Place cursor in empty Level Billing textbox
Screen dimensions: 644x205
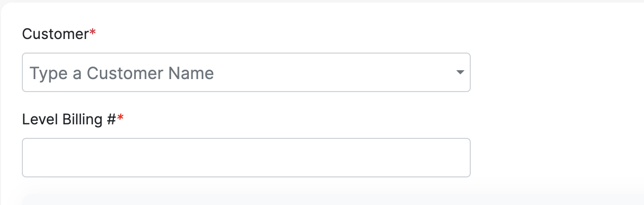pyautogui.click(x=246, y=158)
